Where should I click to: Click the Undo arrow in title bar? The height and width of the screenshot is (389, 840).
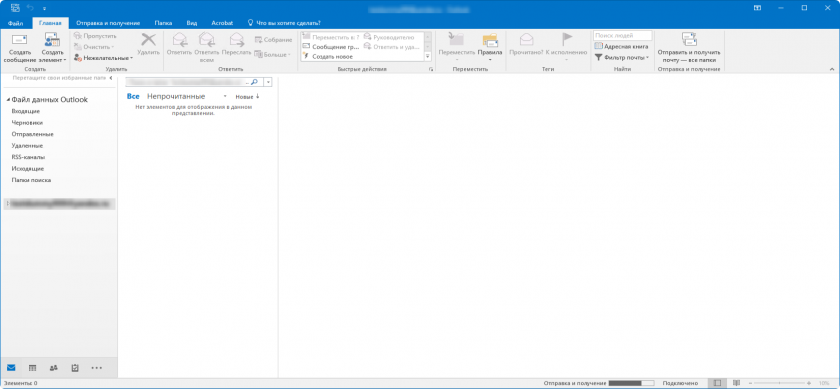[30, 8]
